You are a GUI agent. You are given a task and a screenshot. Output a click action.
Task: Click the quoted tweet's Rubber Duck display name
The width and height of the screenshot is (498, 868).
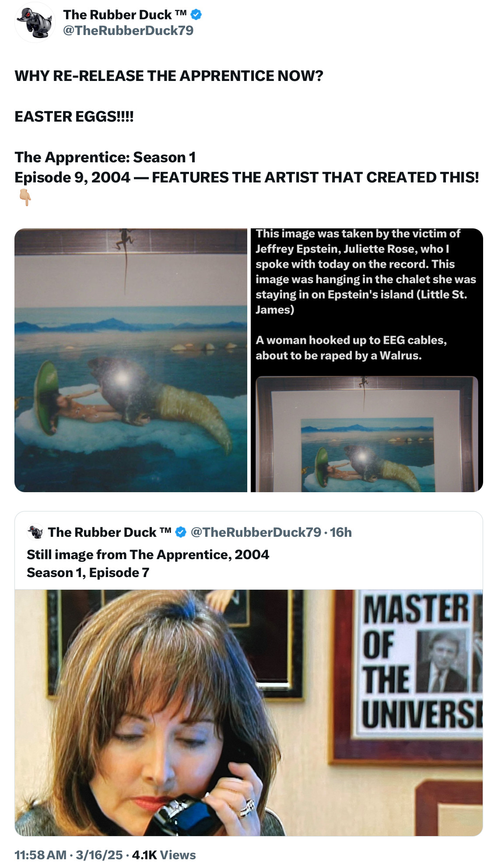click(x=109, y=532)
